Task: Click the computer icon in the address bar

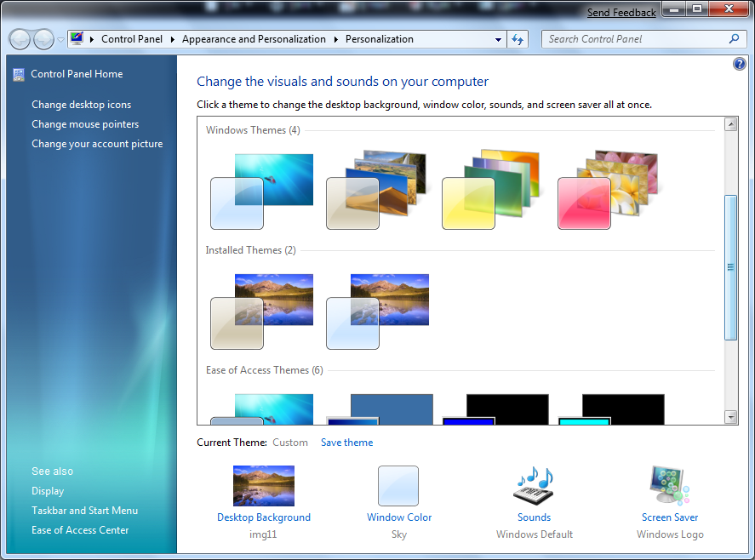Action: (x=77, y=38)
